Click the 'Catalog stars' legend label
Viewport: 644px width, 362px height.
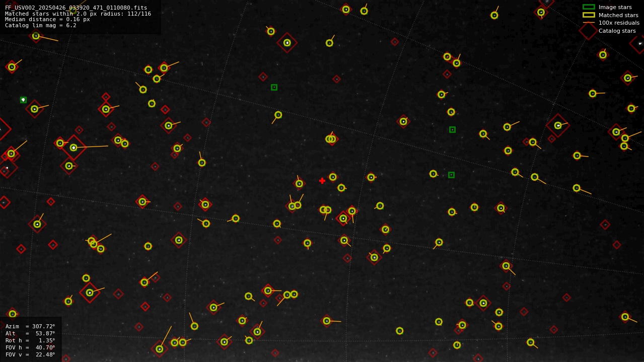617,31
